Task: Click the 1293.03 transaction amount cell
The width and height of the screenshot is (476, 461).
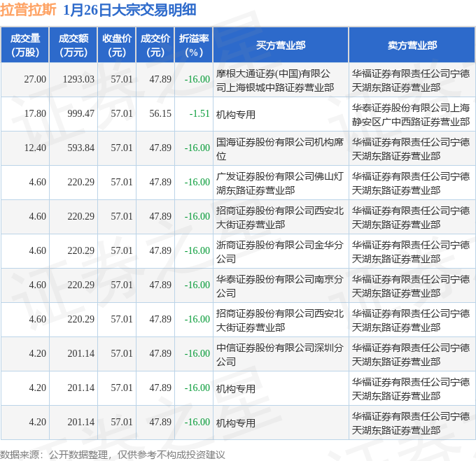Action: [78, 80]
